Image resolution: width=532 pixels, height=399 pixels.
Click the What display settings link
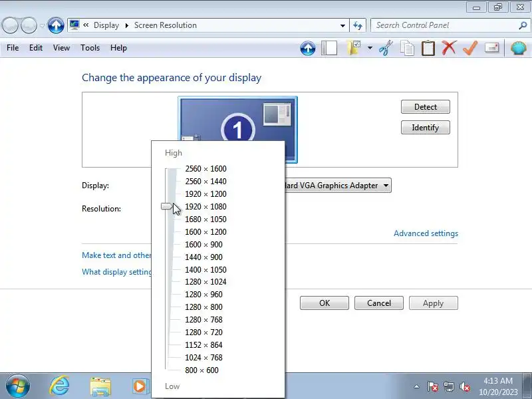coord(116,272)
